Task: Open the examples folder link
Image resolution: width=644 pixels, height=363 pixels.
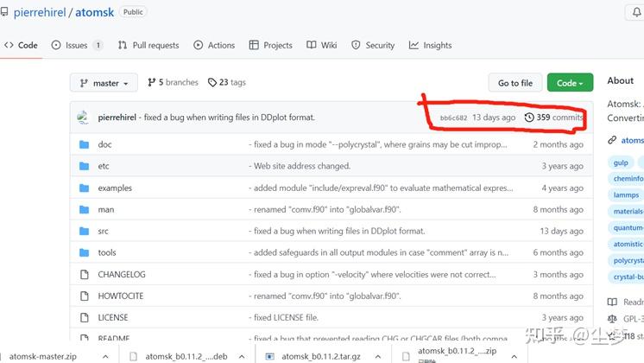Action: (115, 188)
